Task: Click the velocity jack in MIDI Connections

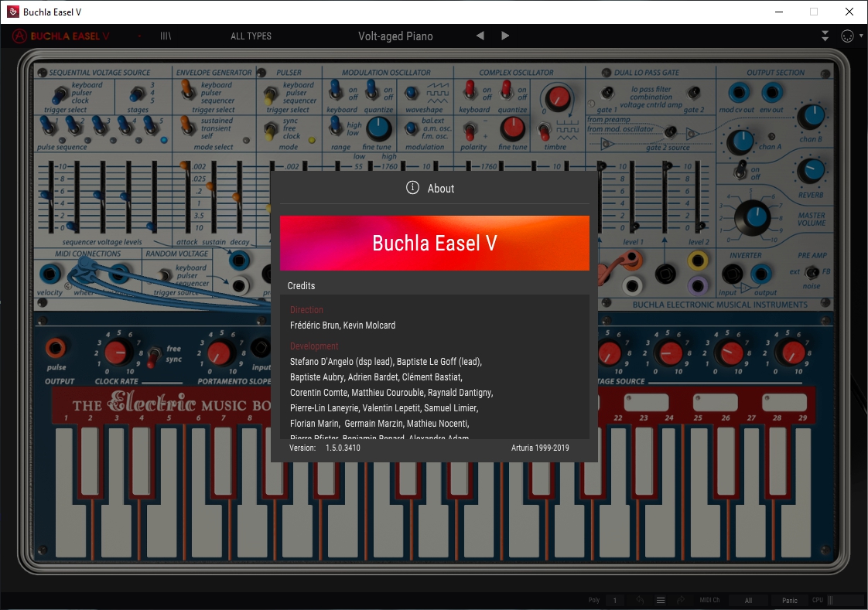Action: [x=50, y=274]
